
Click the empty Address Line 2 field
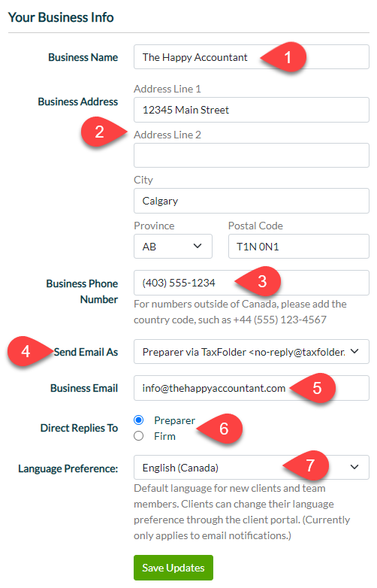tap(252, 155)
